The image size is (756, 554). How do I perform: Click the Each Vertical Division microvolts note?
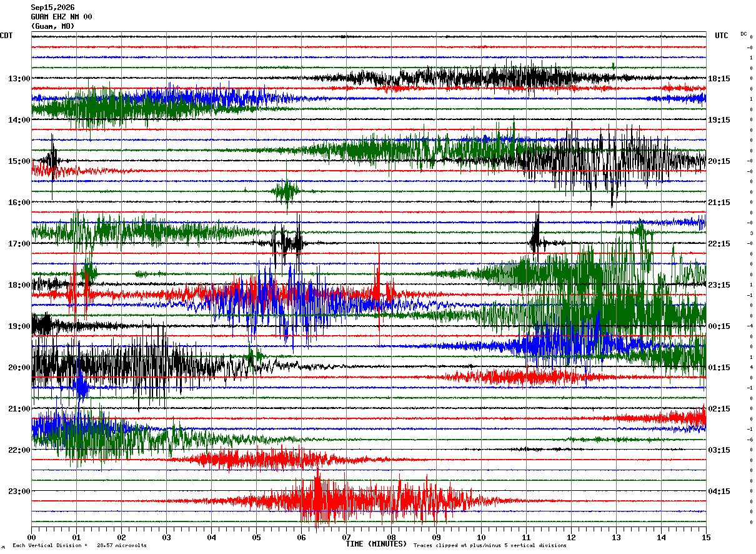click(x=79, y=545)
